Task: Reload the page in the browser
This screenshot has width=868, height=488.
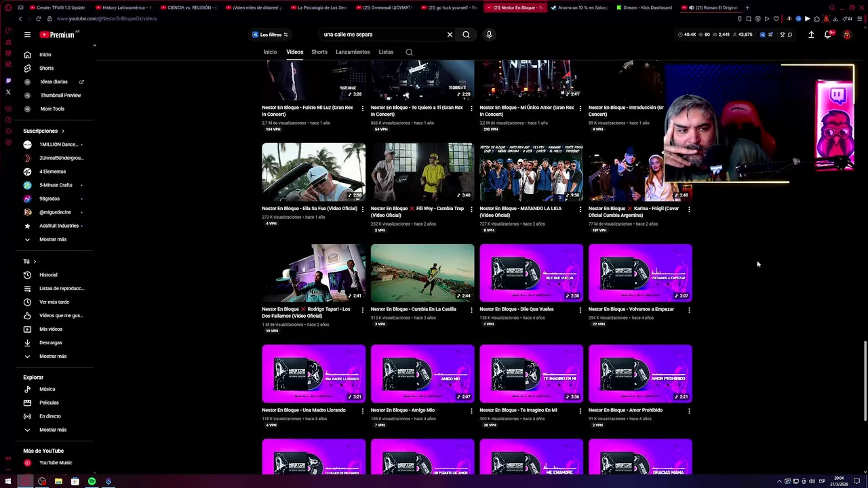Action: point(38,19)
